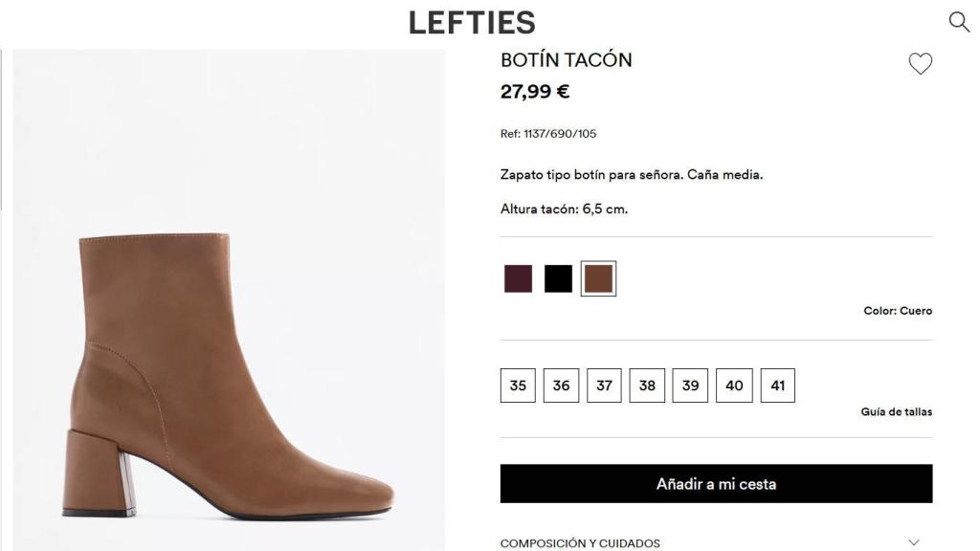Pick size 38

coord(647,386)
